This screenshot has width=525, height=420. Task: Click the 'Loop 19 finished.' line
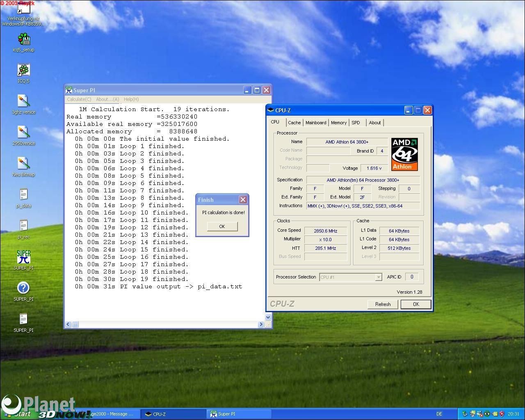[x=132, y=279]
